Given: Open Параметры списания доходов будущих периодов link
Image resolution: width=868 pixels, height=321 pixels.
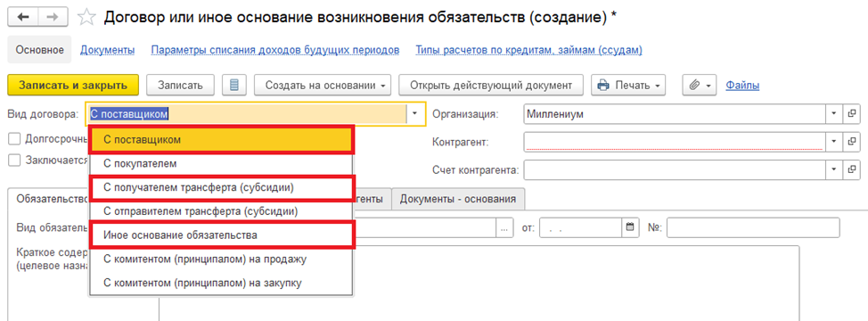Looking at the screenshot, I should click(275, 50).
